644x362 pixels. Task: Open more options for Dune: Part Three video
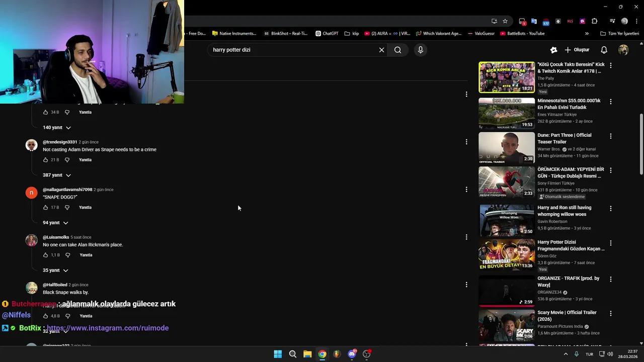coord(611,136)
